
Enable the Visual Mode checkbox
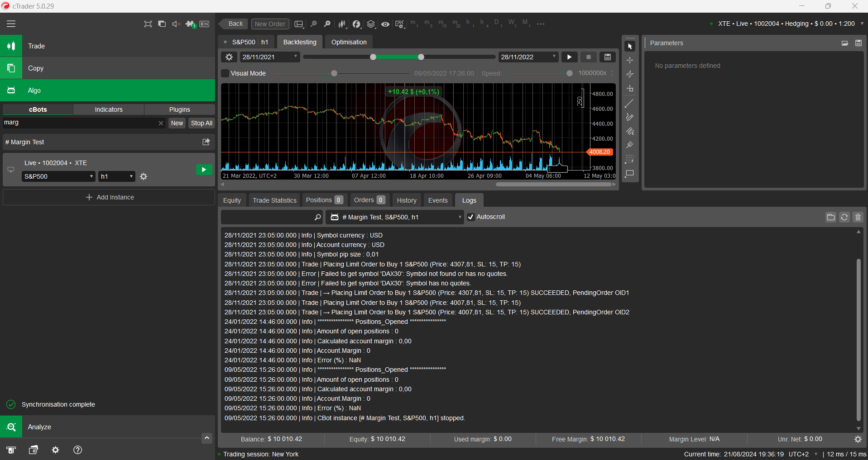coord(225,73)
